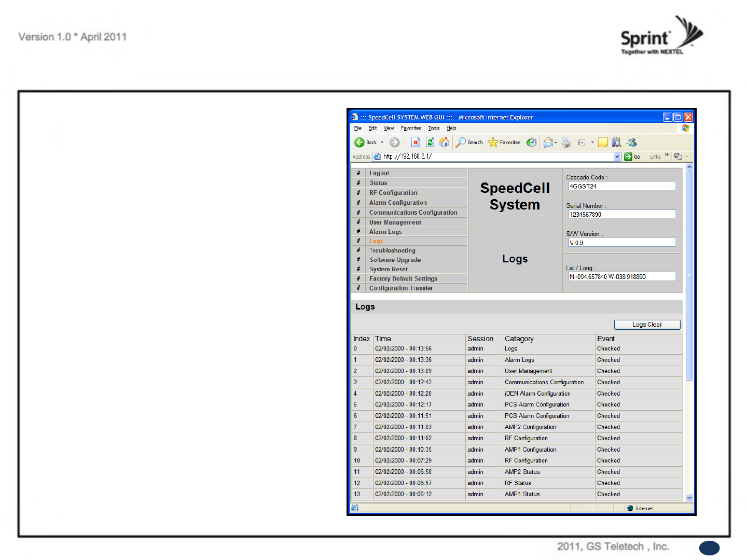The width and height of the screenshot is (747, 560).
Task: Open the Alarm Logs link
Action: [385, 232]
